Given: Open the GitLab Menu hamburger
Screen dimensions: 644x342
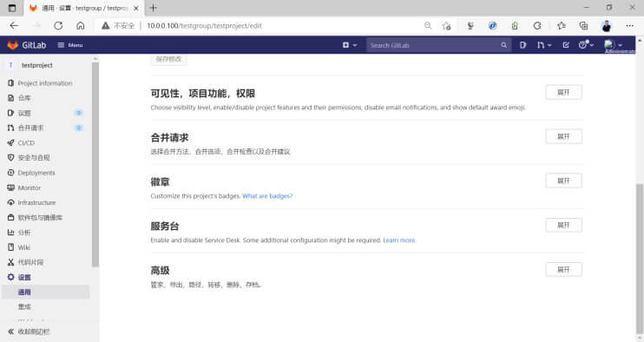Looking at the screenshot, I should coord(70,45).
